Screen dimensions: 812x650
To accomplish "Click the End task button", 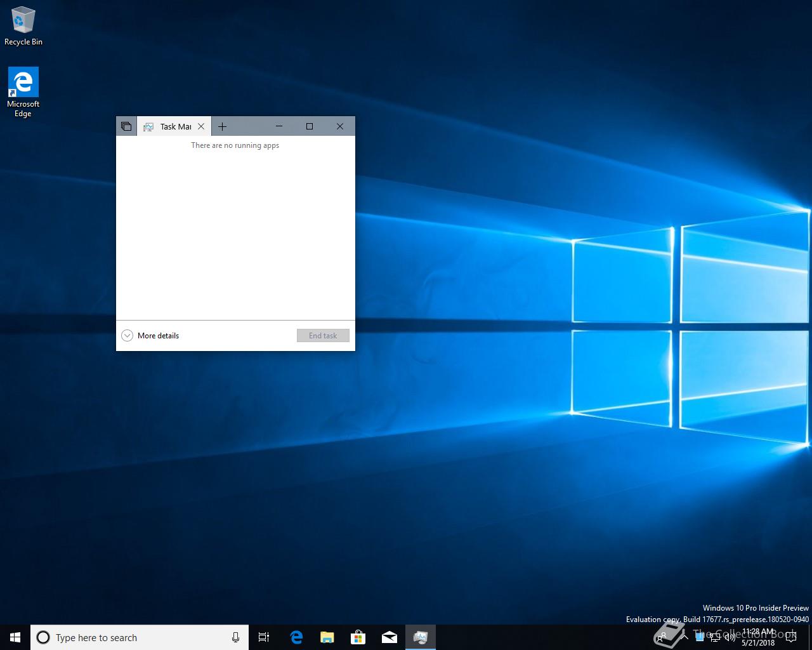I will (323, 335).
